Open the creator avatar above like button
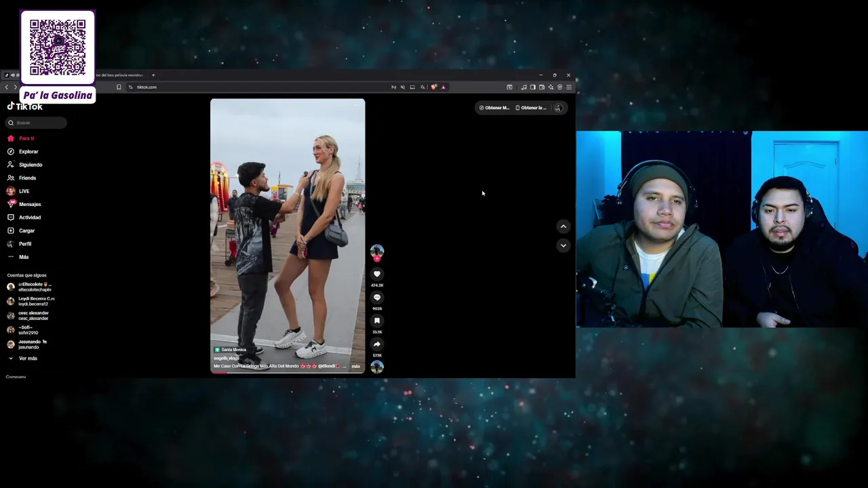The height and width of the screenshot is (488, 868). coord(377,251)
